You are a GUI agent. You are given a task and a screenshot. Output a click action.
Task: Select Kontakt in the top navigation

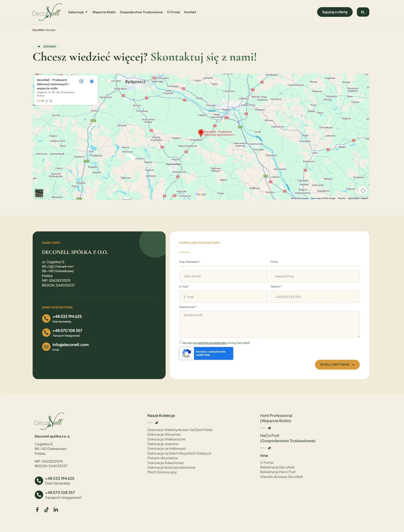coord(190,12)
